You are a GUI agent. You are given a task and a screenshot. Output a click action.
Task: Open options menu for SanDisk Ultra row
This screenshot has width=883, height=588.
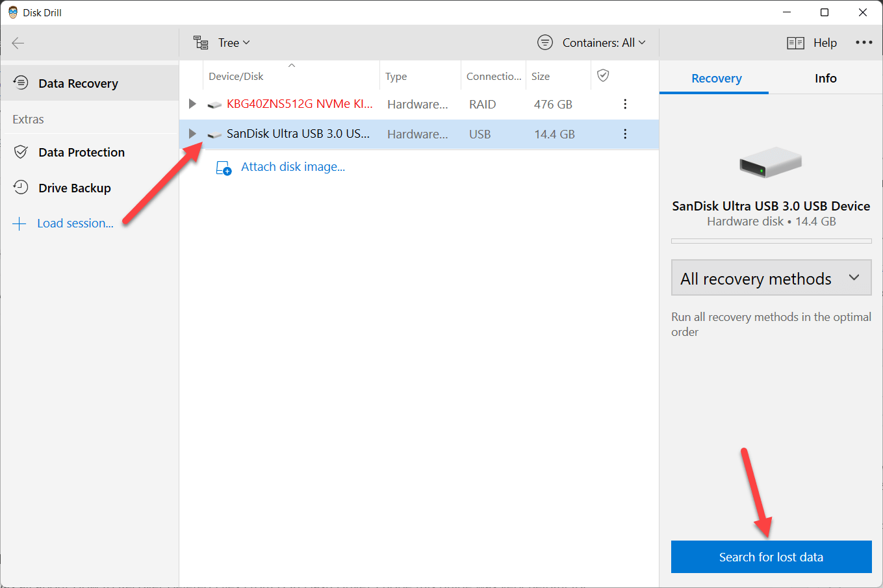click(x=625, y=134)
